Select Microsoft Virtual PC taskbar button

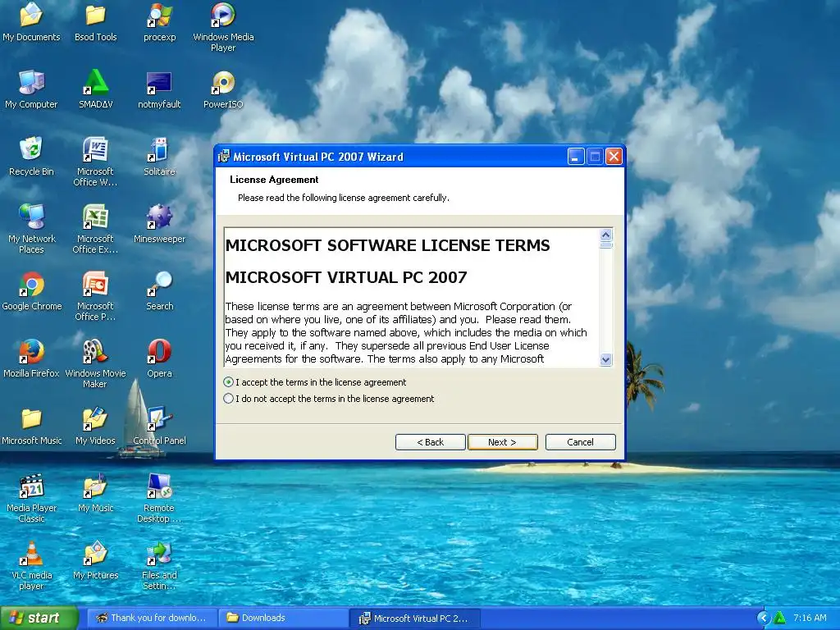[414, 619]
